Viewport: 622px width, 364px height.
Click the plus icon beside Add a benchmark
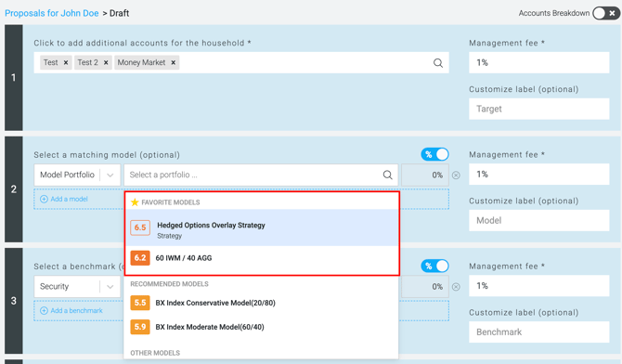click(44, 310)
